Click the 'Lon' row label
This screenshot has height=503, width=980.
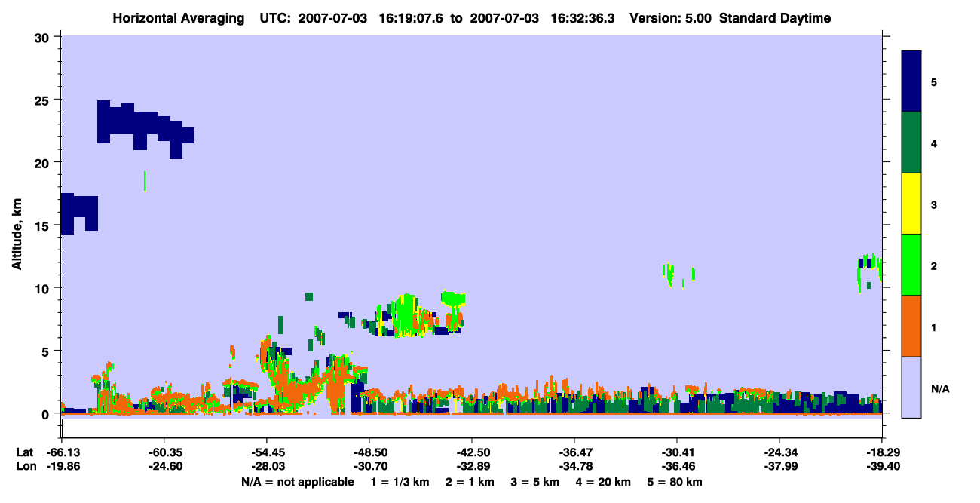26,466
